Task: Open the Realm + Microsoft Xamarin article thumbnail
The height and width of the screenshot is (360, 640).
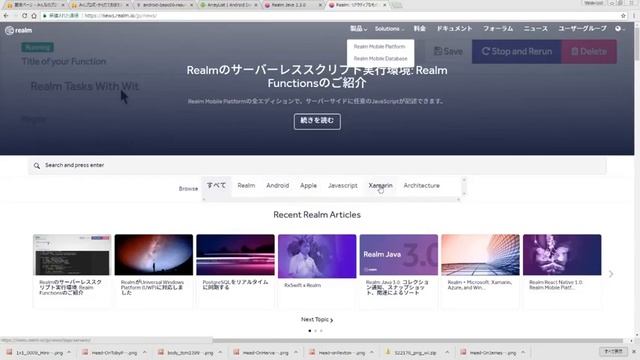Action: [x=480, y=255]
